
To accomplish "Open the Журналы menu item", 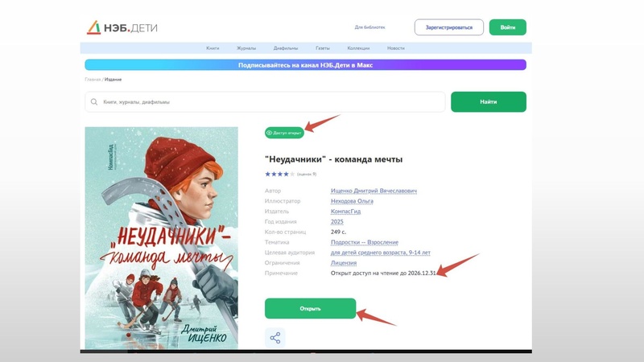I will (246, 48).
